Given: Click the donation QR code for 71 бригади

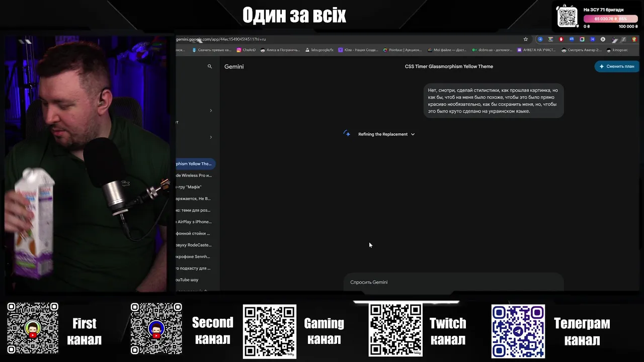Looking at the screenshot, I should (568, 17).
